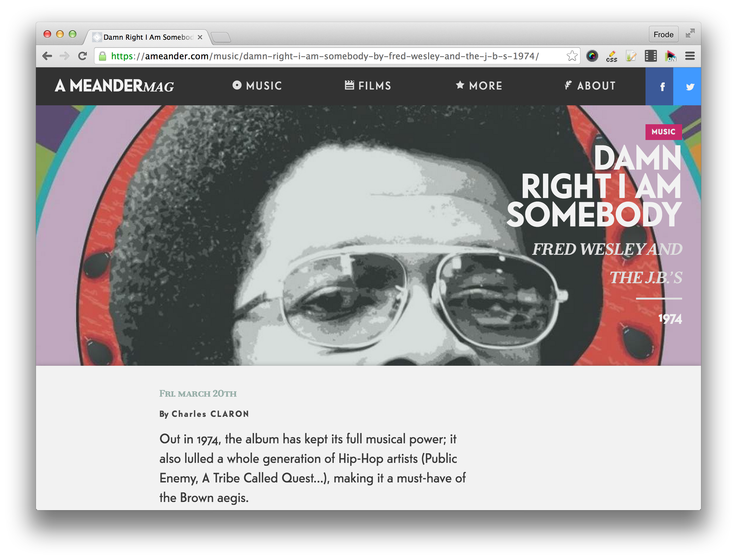Open the notepad-and-pencil extension icon
Image resolution: width=737 pixels, height=560 pixels.
631,56
